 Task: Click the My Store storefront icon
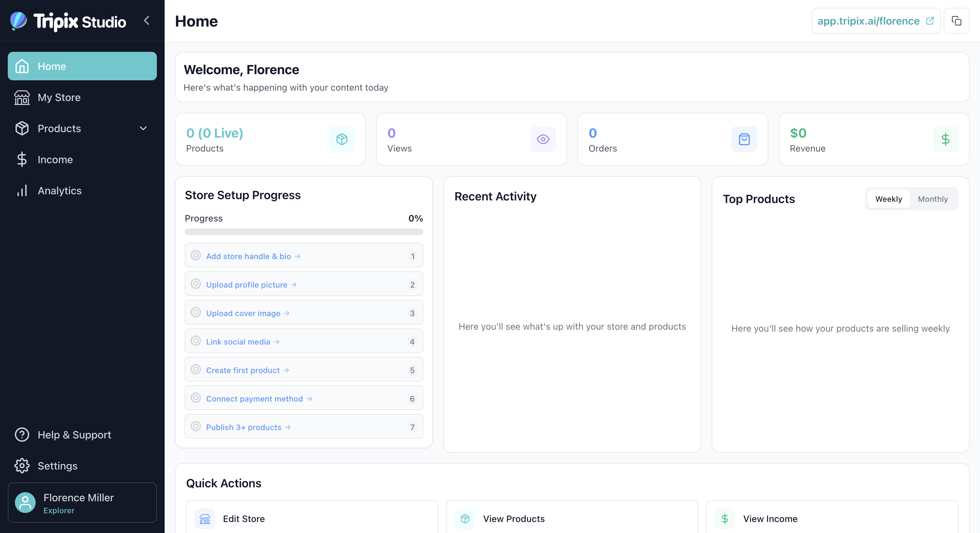tap(22, 97)
